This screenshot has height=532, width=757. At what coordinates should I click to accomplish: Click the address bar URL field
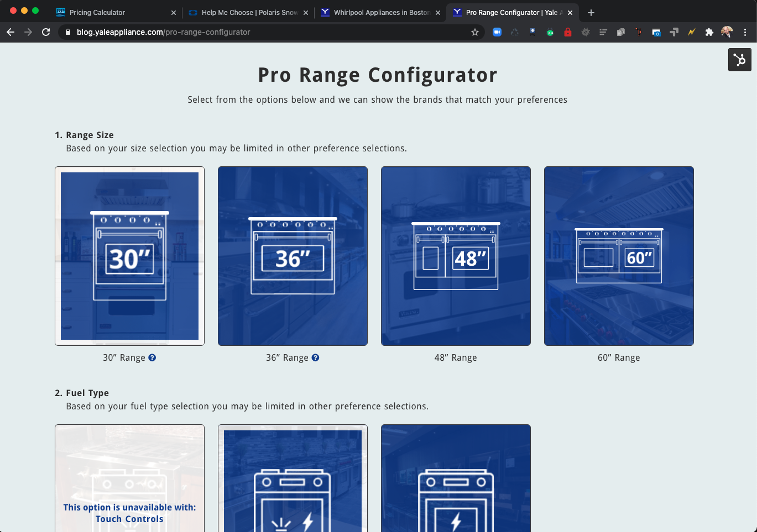pyautogui.click(x=271, y=33)
